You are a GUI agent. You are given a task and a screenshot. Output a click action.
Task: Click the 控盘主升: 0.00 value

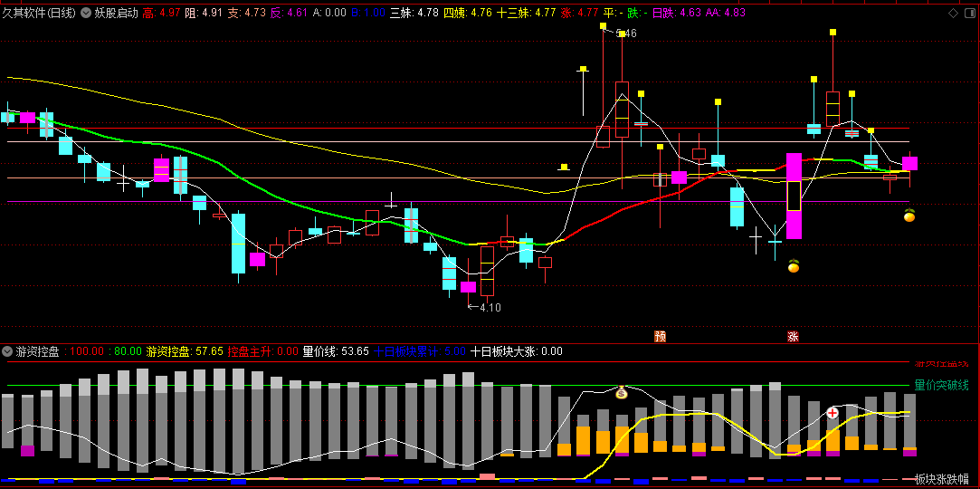[263, 351]
